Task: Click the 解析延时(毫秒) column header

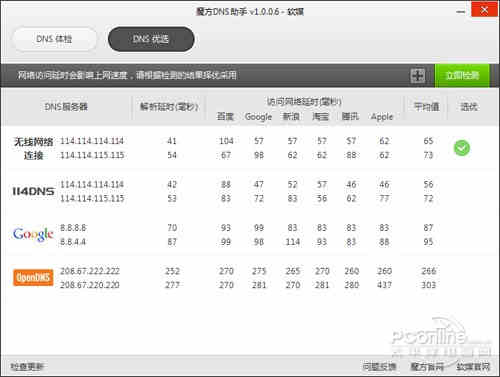Action: [169, 107]
